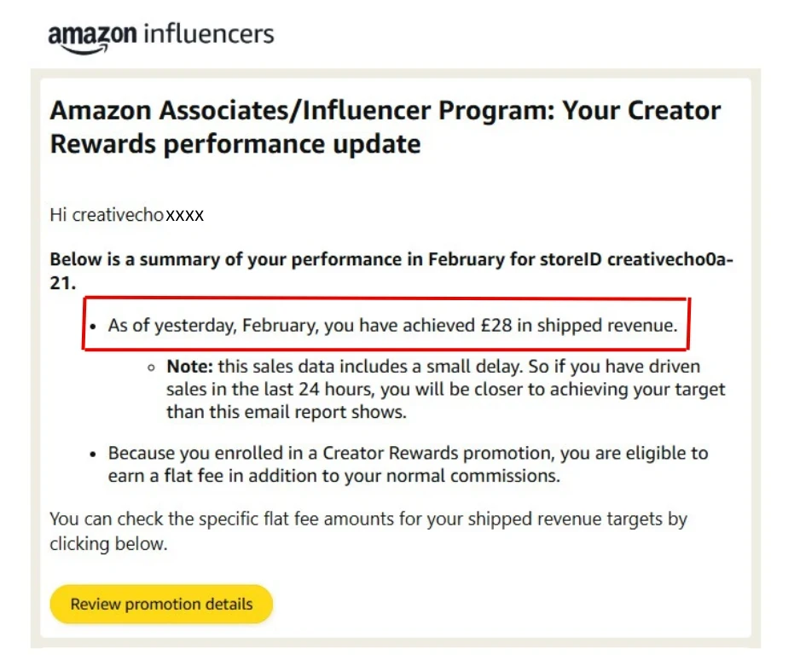Select the red highlight box outline
800x672 pixels.
386,300
